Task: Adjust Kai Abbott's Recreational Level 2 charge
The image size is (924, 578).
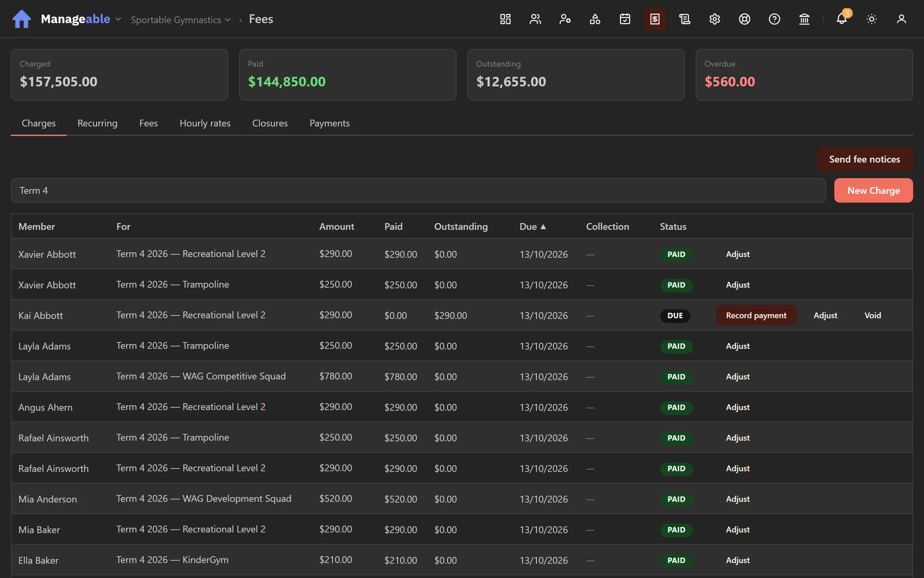Action: (825, 316)
